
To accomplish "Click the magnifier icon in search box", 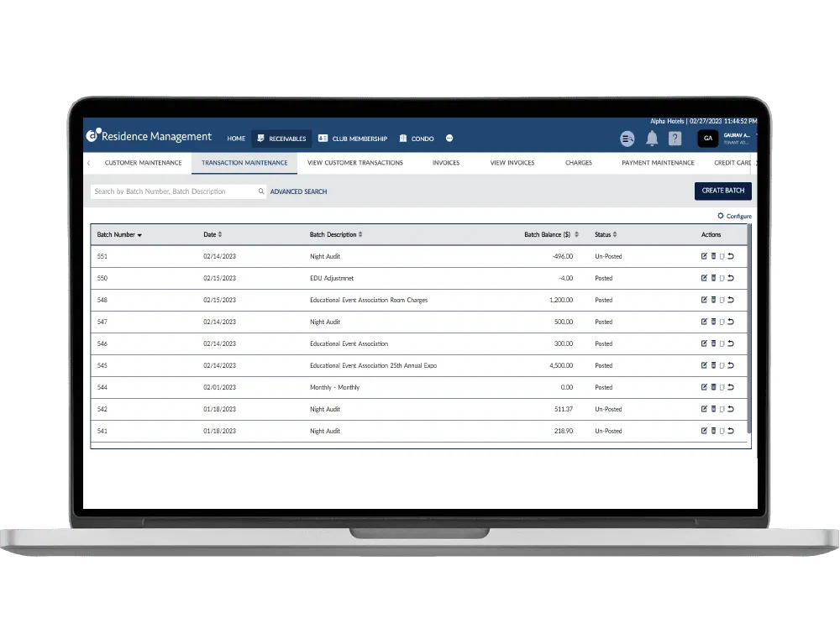I will pyautogui.click(x=260, y=191).
